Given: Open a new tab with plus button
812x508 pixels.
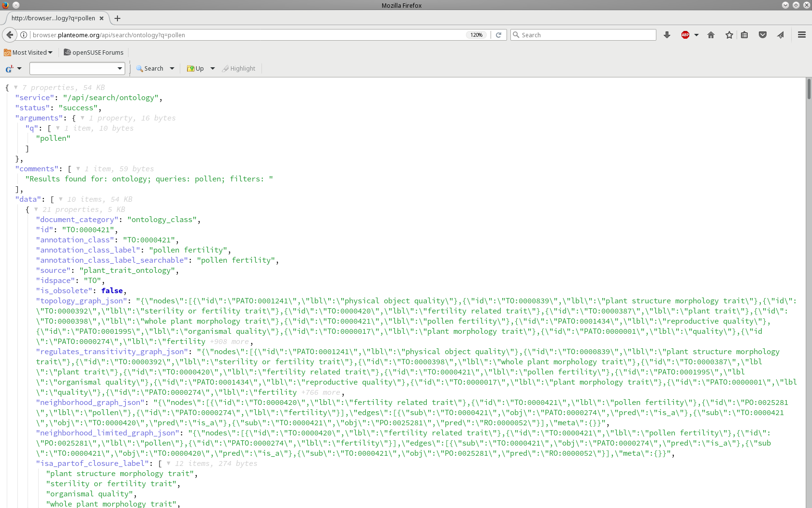Looking at the screenshot, I should (x=117, y=18).
